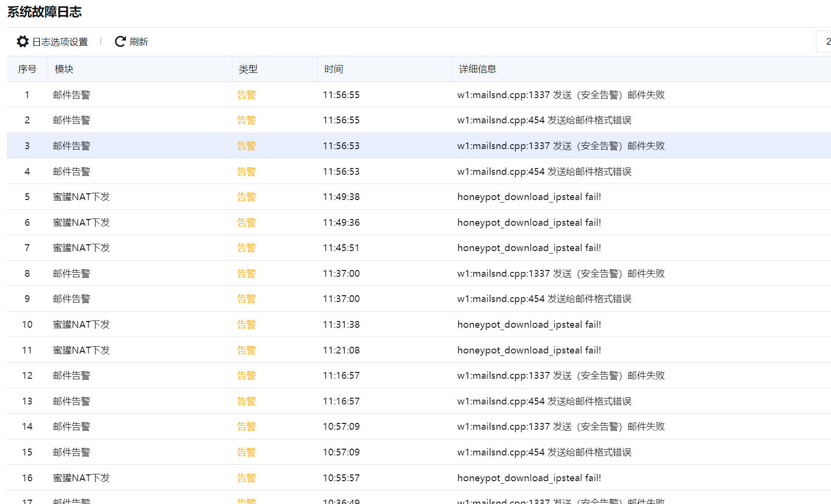Click the 序号 column header
Screen dimensions: 831x504
point(27,69)
